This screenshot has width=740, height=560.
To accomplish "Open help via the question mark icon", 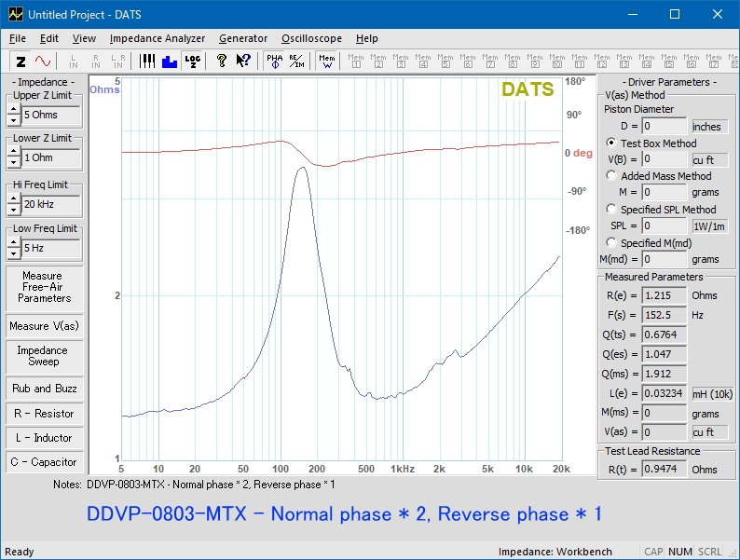I will click(x=221, y=61).
